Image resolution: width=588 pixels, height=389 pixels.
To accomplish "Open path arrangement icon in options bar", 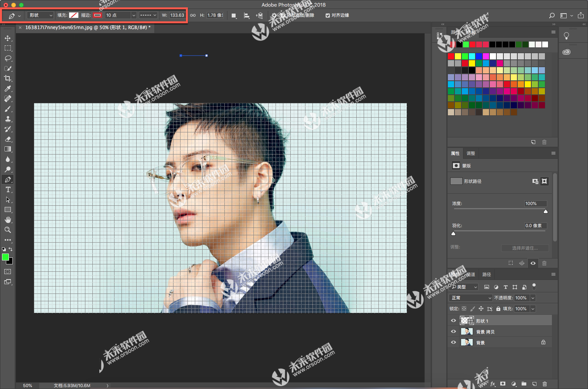I will tap(259, 16).
